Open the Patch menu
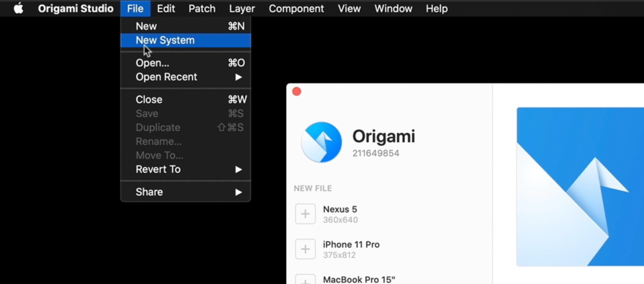644x284 pixels. [202, 9]
